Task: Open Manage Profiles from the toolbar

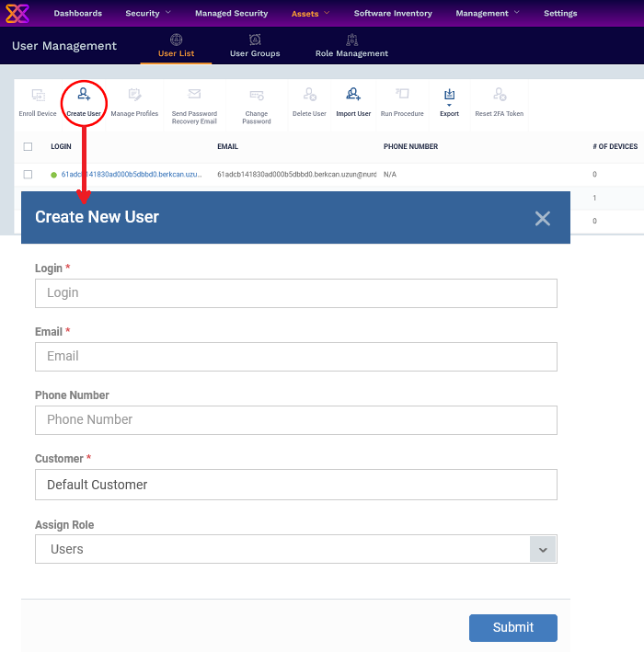Action: pos(134,96)
